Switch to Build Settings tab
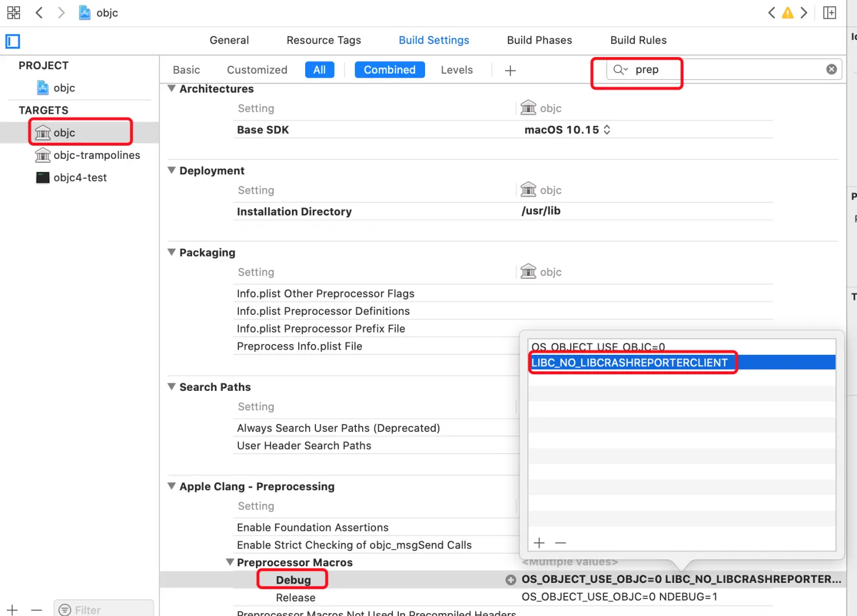Viewport: 857px width, 616px height. 434,40
